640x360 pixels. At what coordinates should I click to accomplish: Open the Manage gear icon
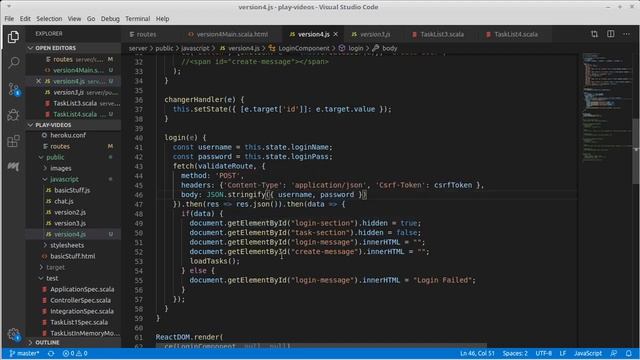pyautogui.click(x=13, y=335)
